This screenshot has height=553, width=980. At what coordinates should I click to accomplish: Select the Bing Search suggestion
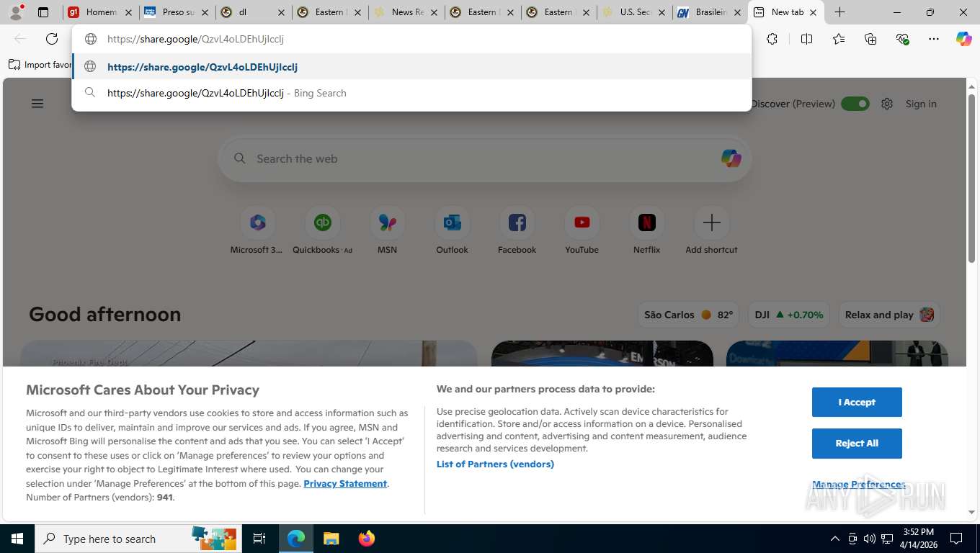[411, 93]
